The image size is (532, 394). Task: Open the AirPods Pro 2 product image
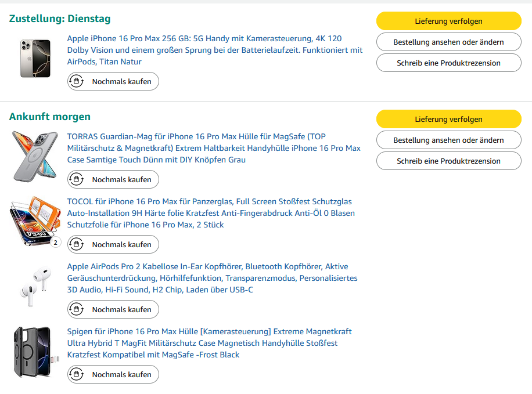pyautogui.click(x=35, y=286)
